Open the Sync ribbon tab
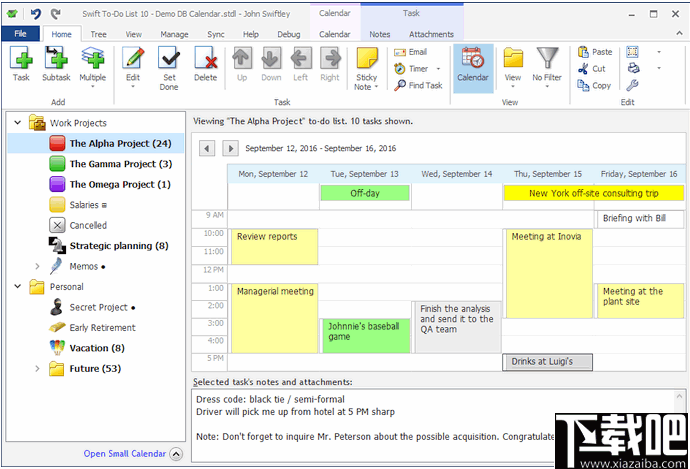The height and width of the screenshot is (469, 690). click(x=216, y=34)
